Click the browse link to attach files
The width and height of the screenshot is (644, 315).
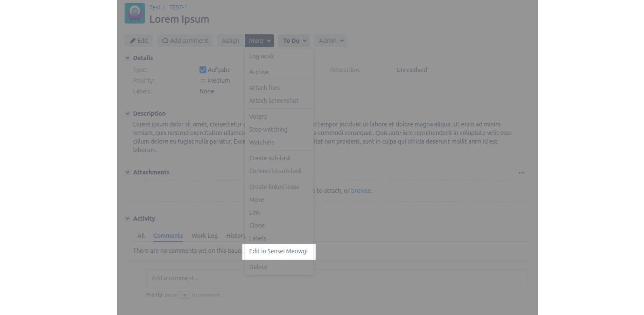click(361, 190)
